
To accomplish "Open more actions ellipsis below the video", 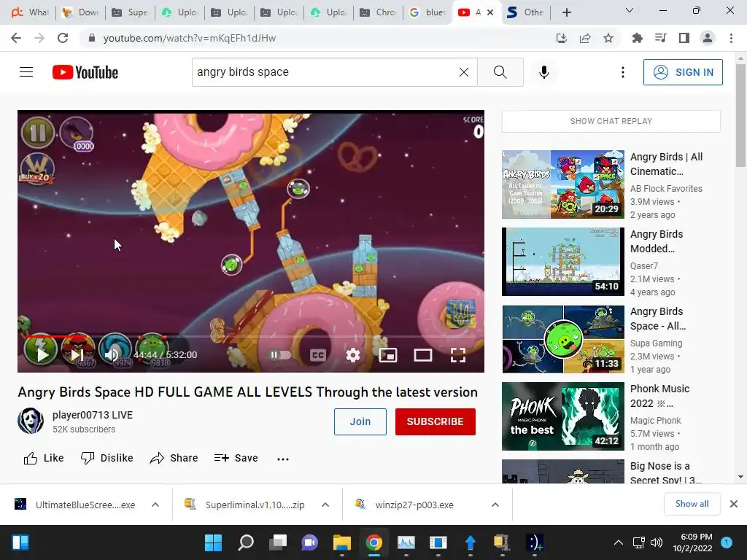I will tap(283, 459).
